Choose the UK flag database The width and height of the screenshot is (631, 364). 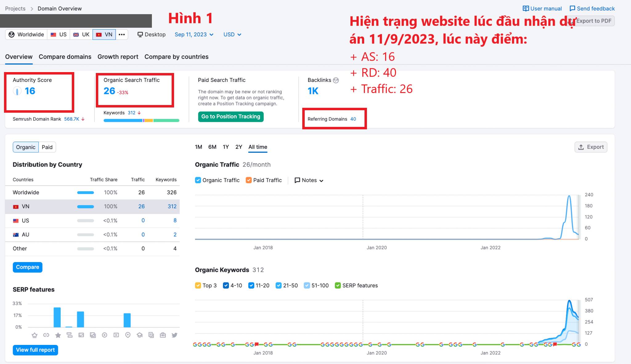click(x=81, y=34)
